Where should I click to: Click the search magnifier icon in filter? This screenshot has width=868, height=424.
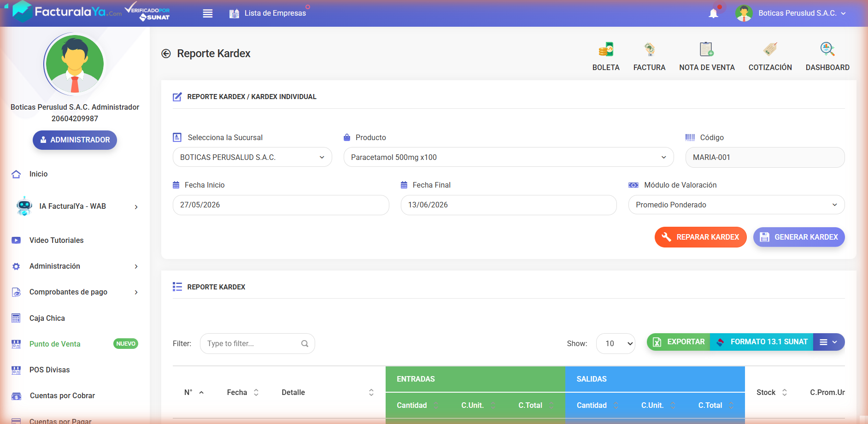point(305,344)
